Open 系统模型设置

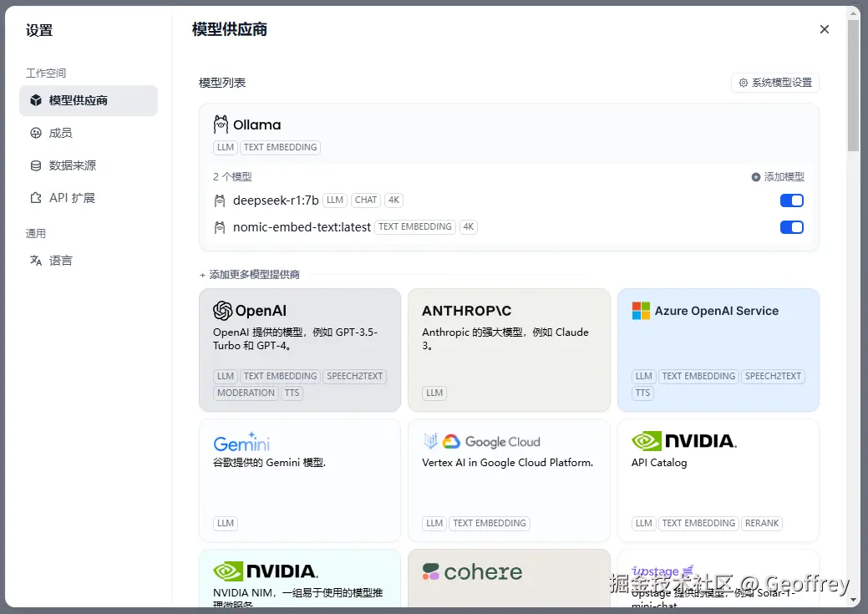(774, 83)
